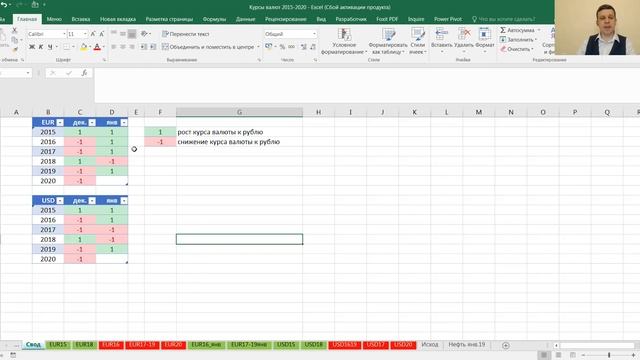The width and height of the screenshot is (640, 360).
Task: Set middle vertical alignment
Action: click(123, 34)
